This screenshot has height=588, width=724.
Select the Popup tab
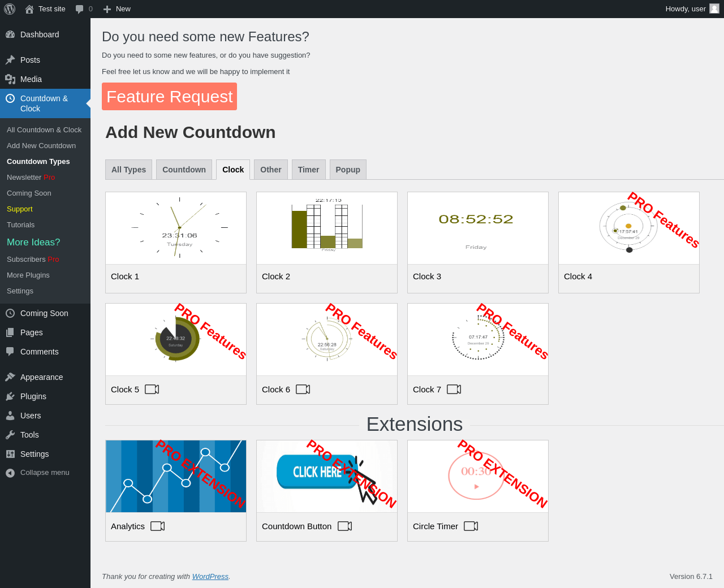(x=348, y=170)
